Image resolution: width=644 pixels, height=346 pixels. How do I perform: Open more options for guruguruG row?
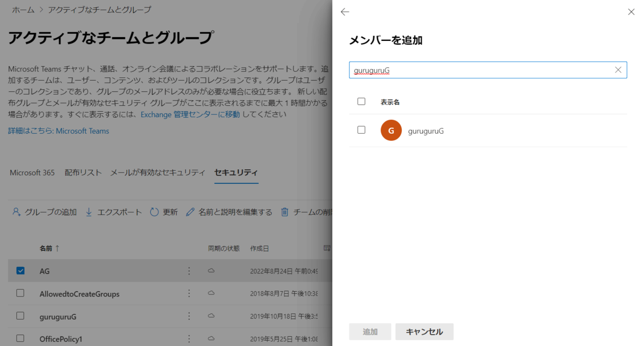pyautogui.click(x=189, y=316)
